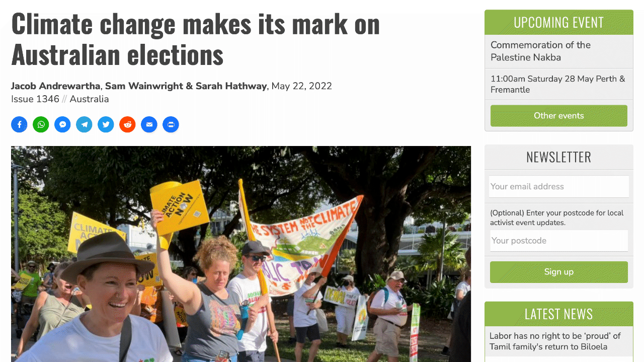
Task: Focus the Your postcode field
Action: point(559,241)
